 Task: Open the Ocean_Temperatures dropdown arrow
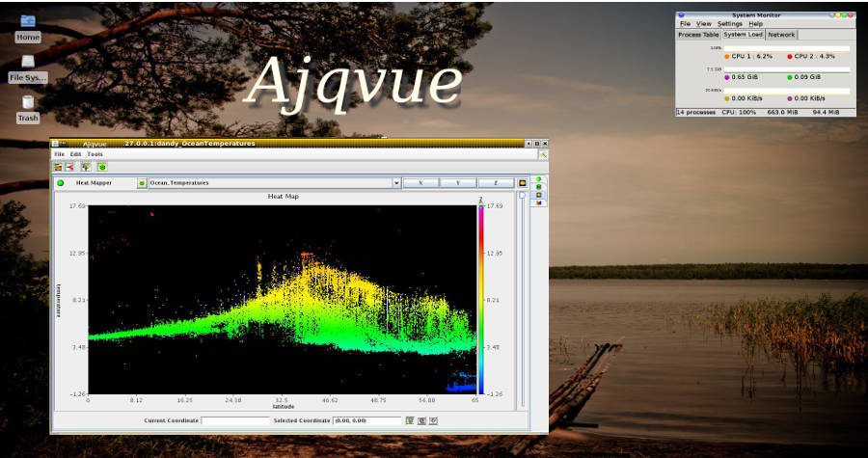click(396, 182)
